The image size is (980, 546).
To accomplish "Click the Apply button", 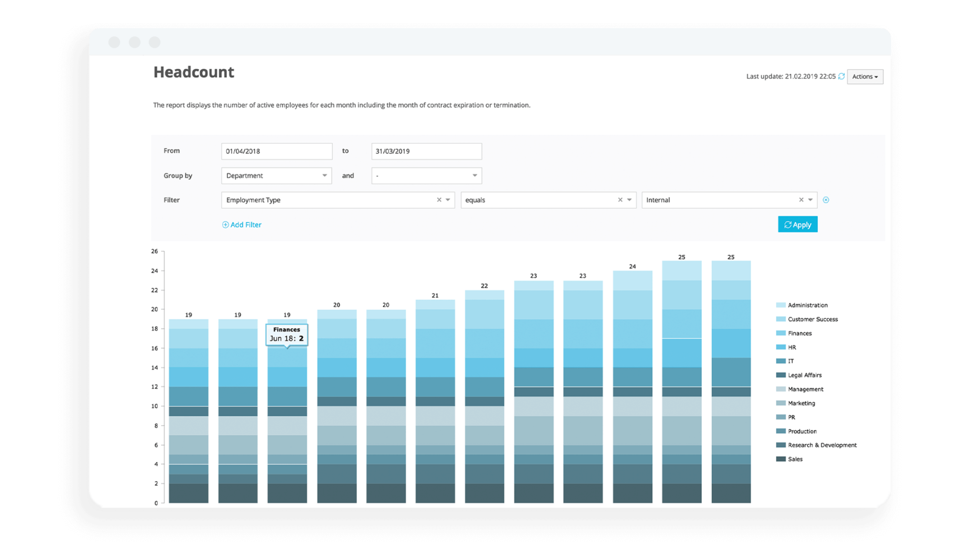I will pos(797,224).
